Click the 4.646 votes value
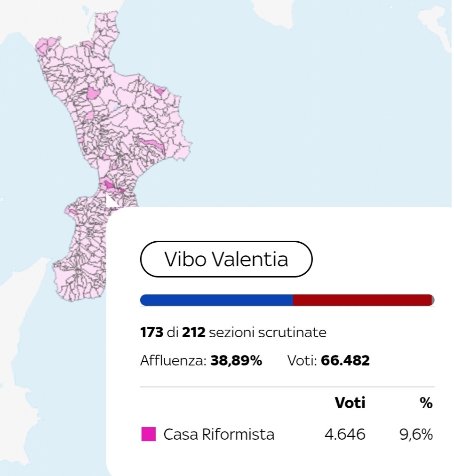Viewport: 454px width, 476px height. pyautogui.click(x=345, y=434)
